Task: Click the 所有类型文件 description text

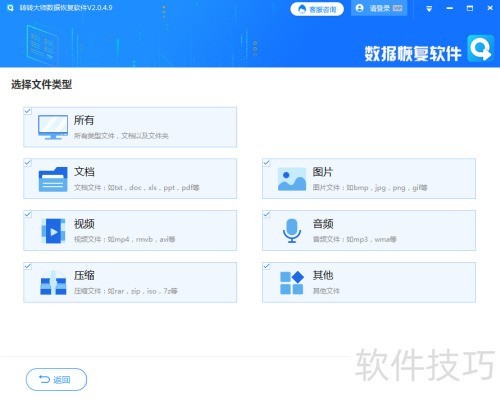Action: [x=121, y=136]
